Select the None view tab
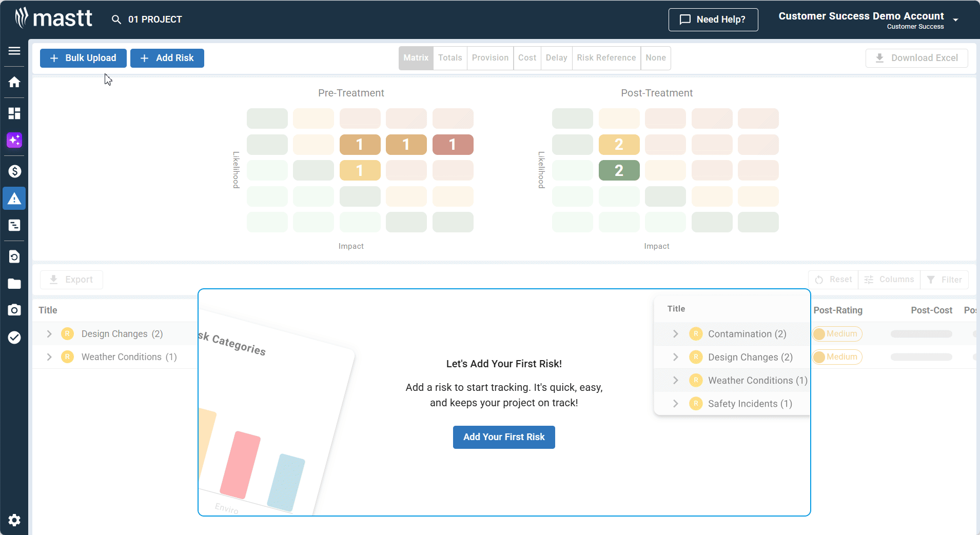 [x=655, y=58]
